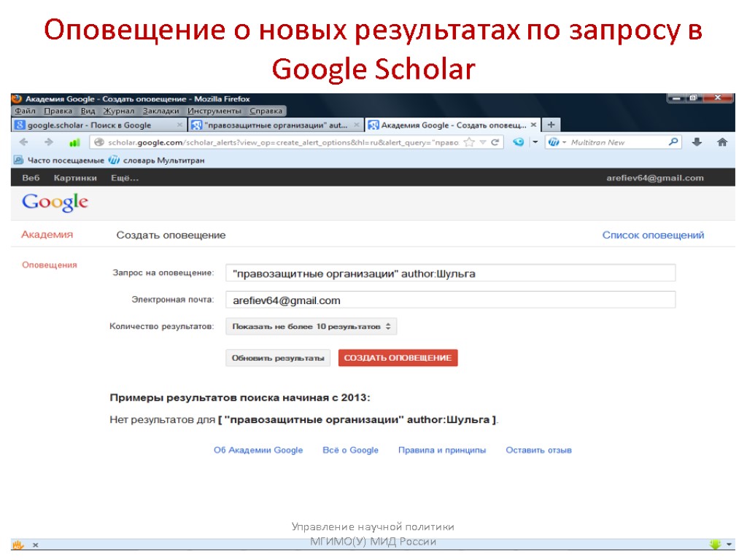Image resolution: width=747 pixels, height=560 pixels.
Task: Open the словарь Мультитран bookmark
Action: click(157, 160)
